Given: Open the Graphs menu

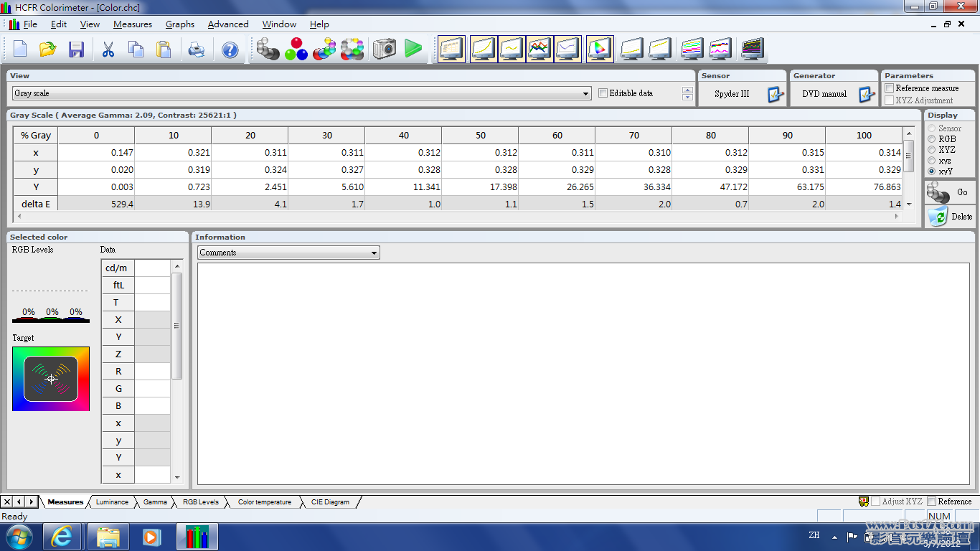Looking at the screenshot, I should (x=180, y=24).
